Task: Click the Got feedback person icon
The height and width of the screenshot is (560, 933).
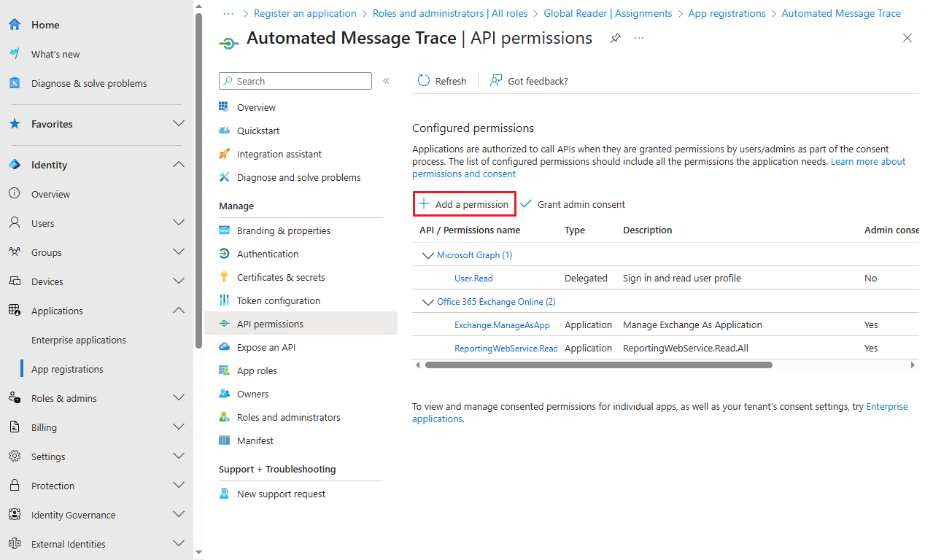Action: 496,81
